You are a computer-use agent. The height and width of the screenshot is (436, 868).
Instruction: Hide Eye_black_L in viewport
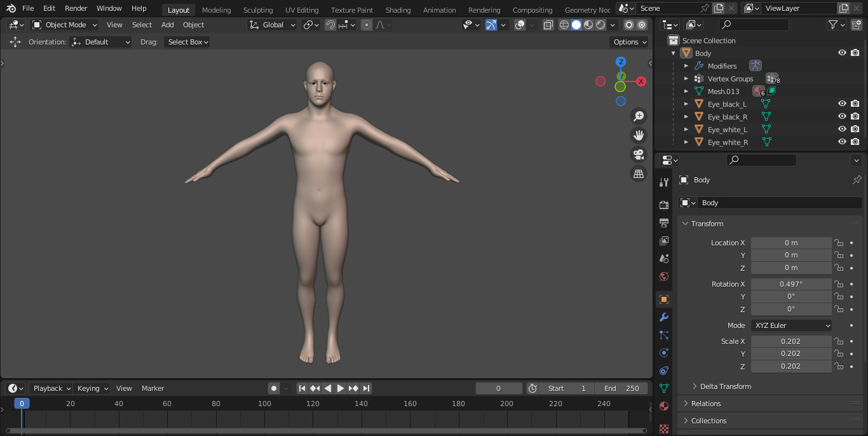tap(842, 104)
